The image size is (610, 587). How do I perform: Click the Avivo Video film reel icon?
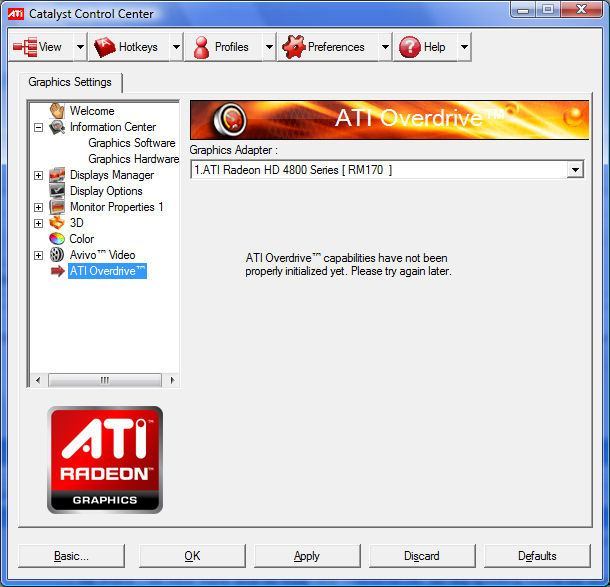(57, 255)
